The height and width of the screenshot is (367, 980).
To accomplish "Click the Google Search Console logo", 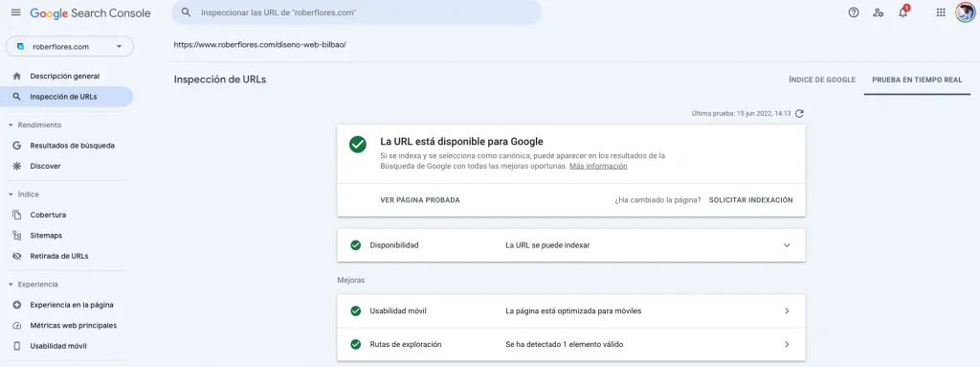I will [90, 13].
